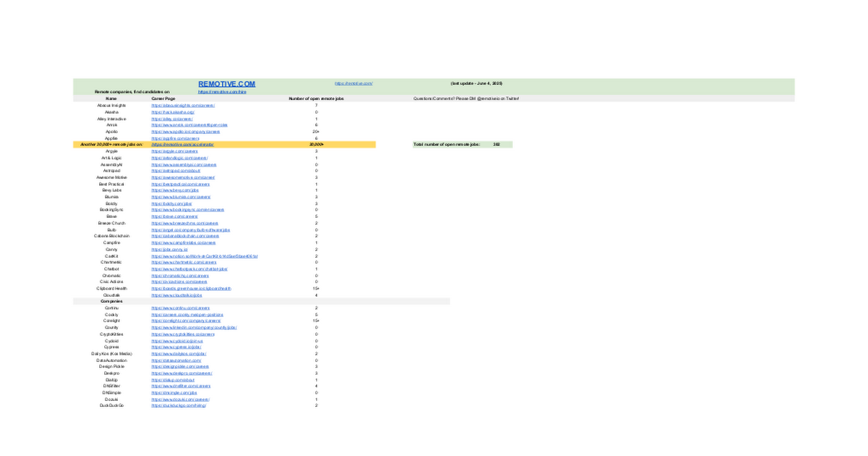Select the "Daily Kos (Kos Media)" name cell
868x456 pixels.
coord(111,353)
